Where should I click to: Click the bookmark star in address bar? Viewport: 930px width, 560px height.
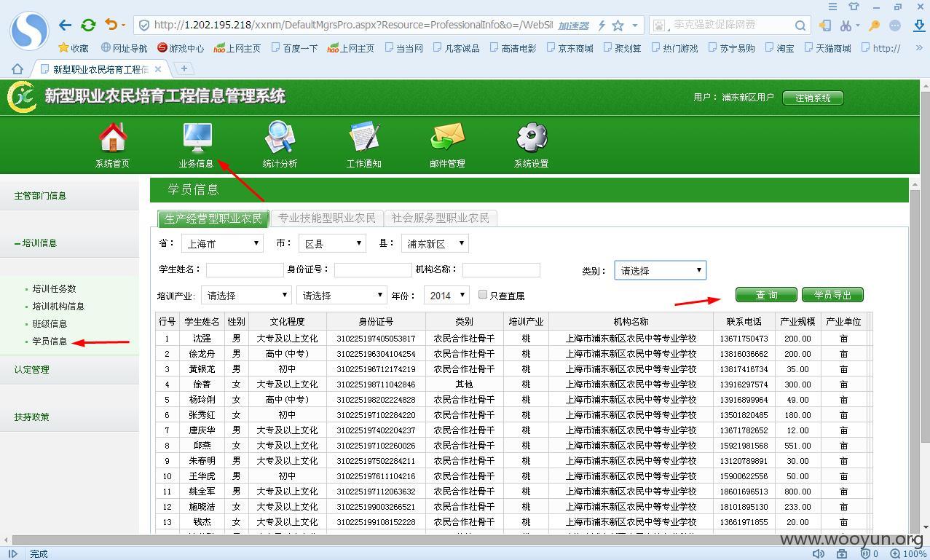pos(618,25)
